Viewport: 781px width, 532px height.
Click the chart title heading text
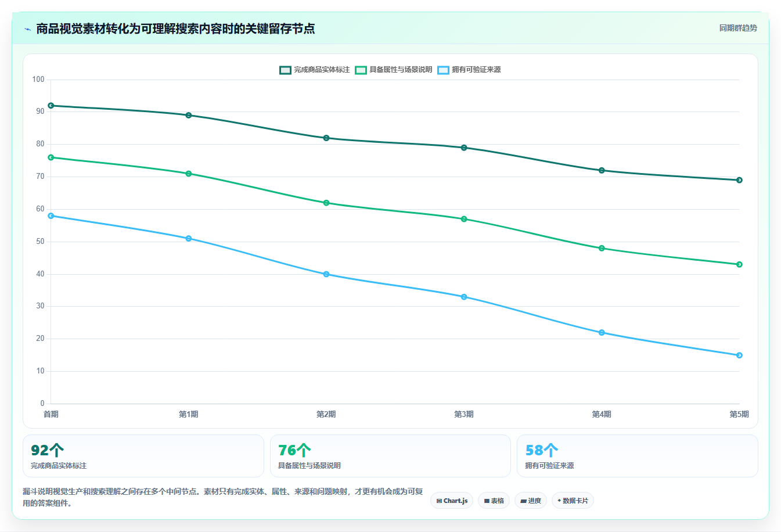(175, 28)
